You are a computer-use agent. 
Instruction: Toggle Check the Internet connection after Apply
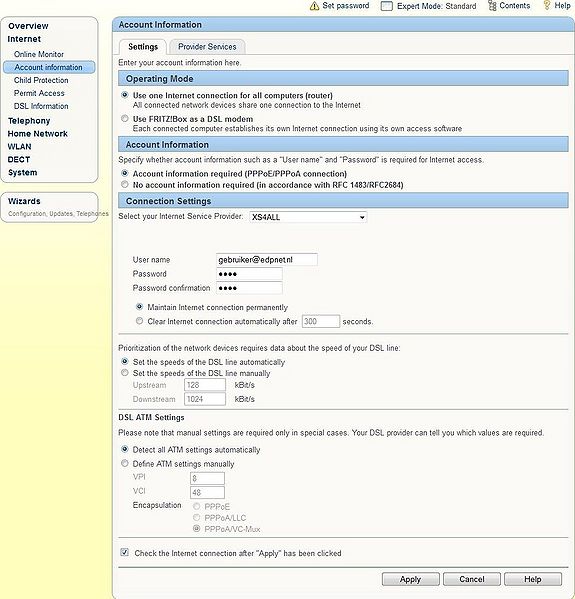coord(125,552)
